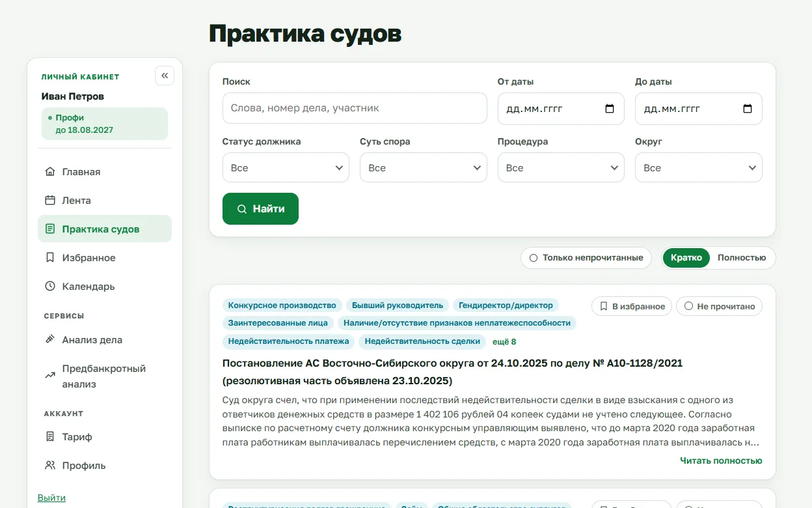The height and width of the screenshot is (508, 812).
Task: Expand the Суть спора dropdown
Action: pyautogui.click(x=424, y=167)
